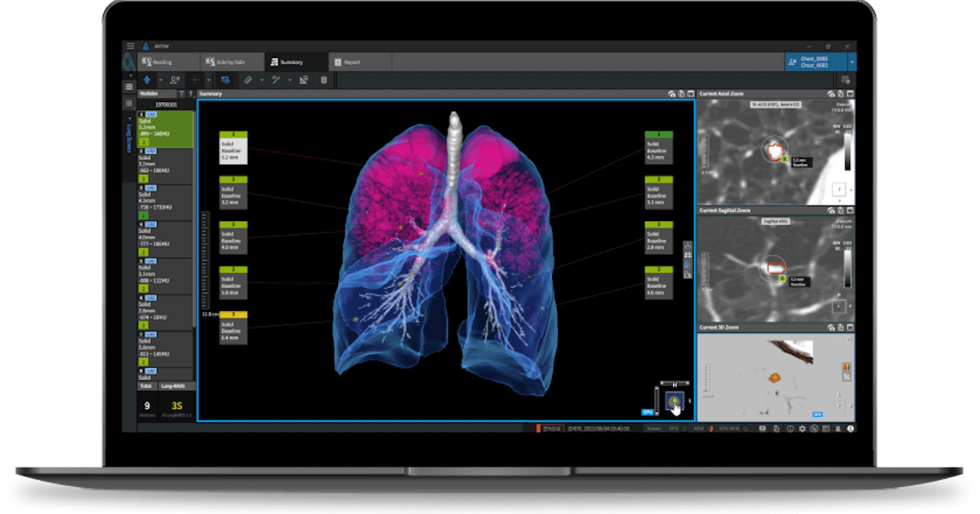Image resolution: width=980 pixels, height=514 pixels.
Task: Click the filter icon in the Nodules panel header
Action: tap(183, 92)
